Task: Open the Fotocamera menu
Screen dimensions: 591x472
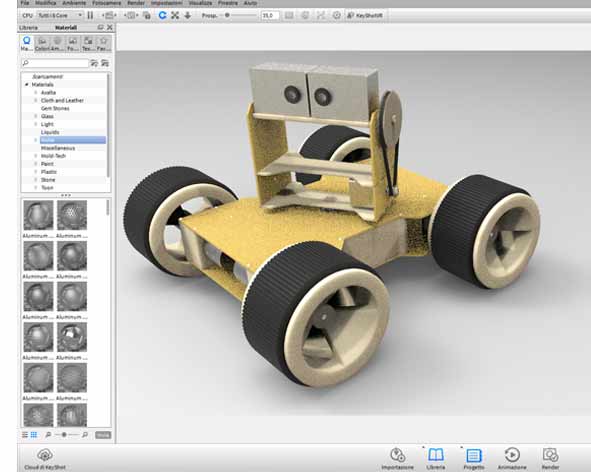Action: point(107,3)
